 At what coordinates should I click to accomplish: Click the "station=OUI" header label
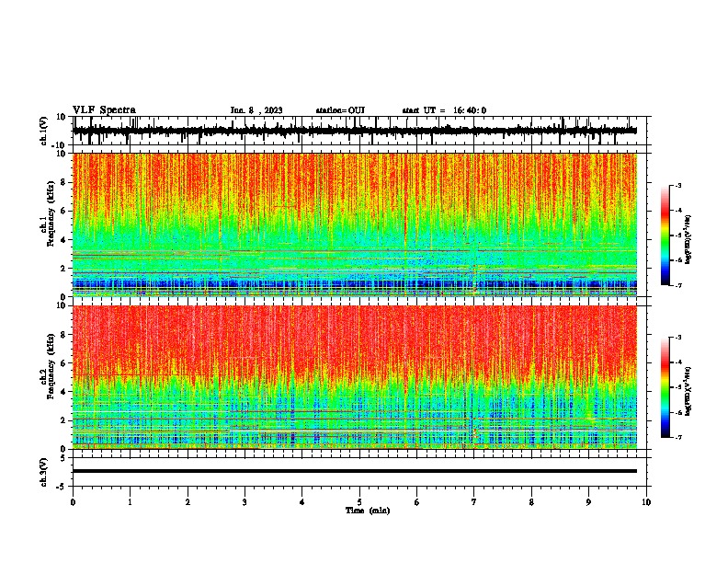click(340, 110)
